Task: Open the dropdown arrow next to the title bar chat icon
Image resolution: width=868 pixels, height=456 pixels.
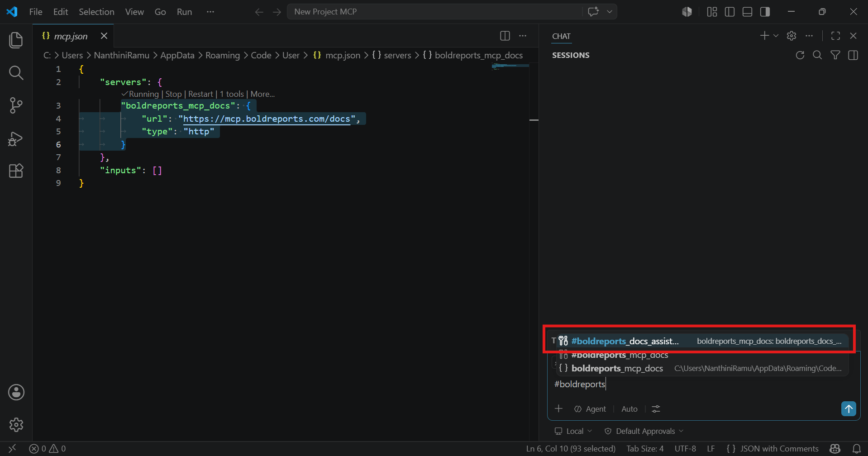Action: coord(610,12)
